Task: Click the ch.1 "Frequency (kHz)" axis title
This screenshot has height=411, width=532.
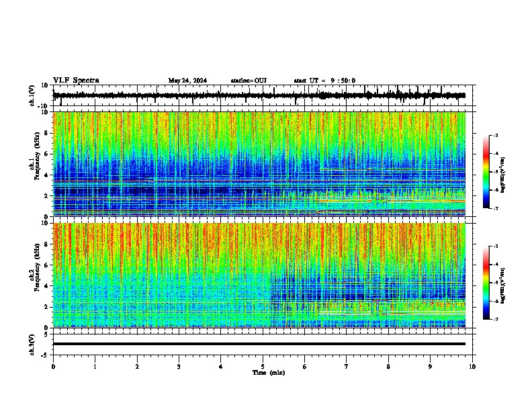Action: pyautogui.click(x=38, y=156)
